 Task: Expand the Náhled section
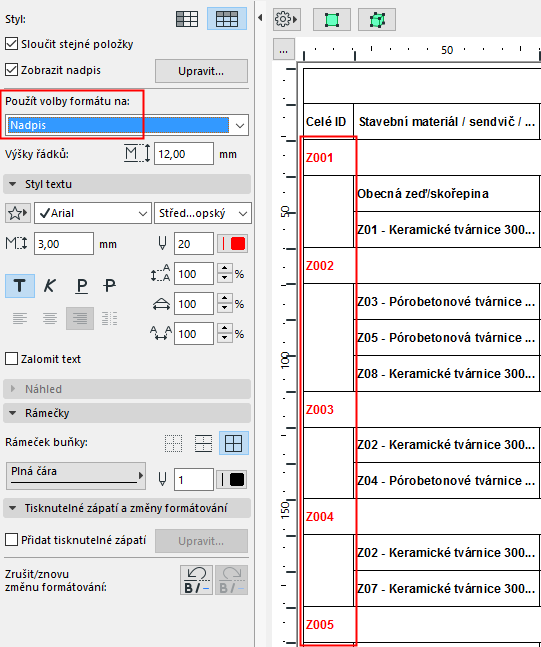coord(127,389)
